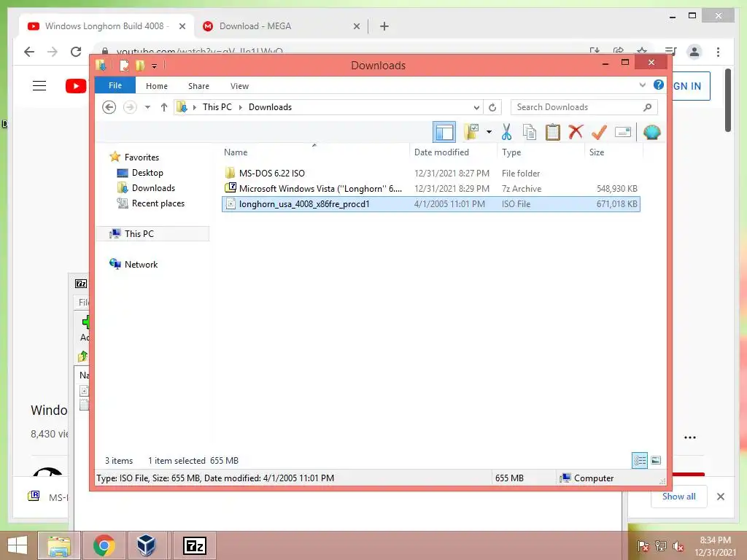Open the File ribbon tab

point(115,85)
